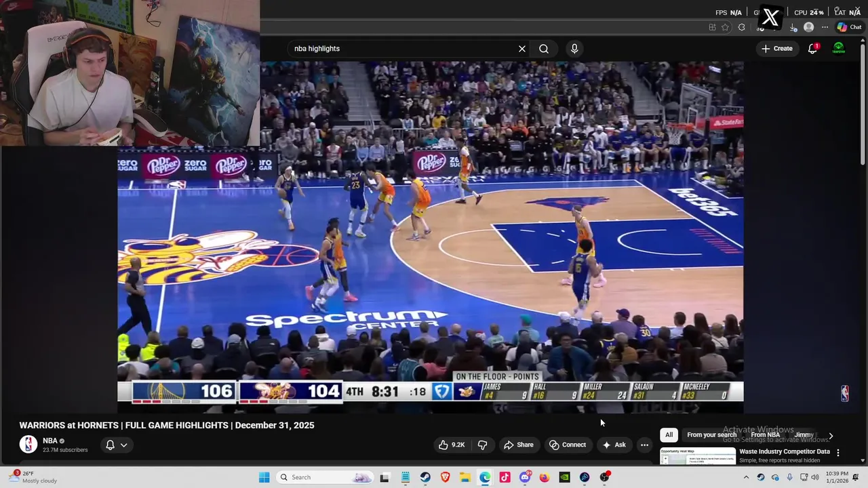
Task: Show more filter chips with right arrow
Action: point(831,435)
